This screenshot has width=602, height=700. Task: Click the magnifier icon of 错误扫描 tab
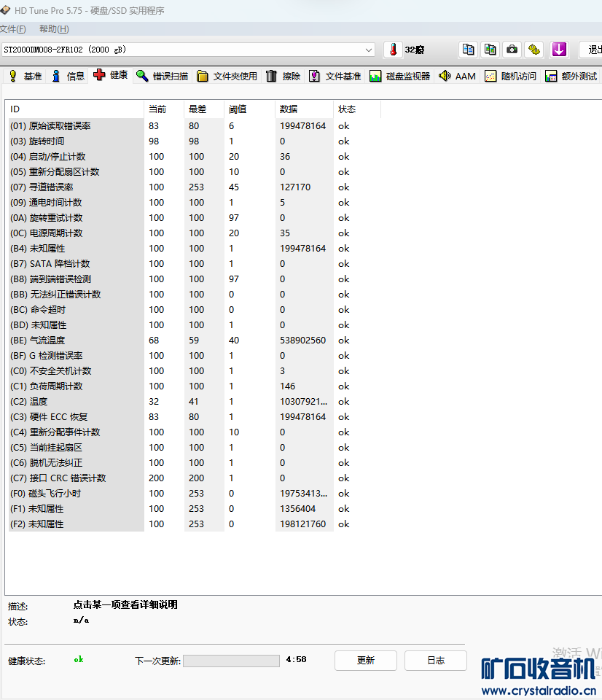point(142,77)
